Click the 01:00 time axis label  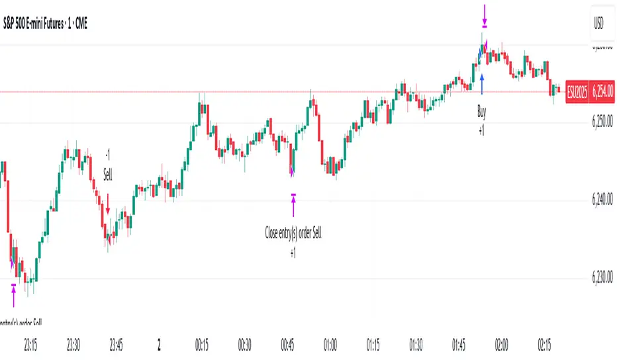coord(330,345)
